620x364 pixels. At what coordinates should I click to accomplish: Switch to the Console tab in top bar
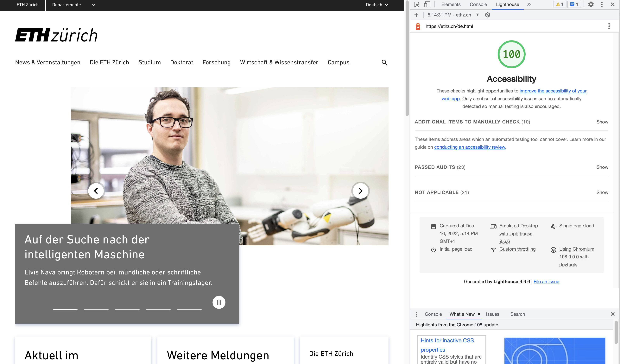478,4
